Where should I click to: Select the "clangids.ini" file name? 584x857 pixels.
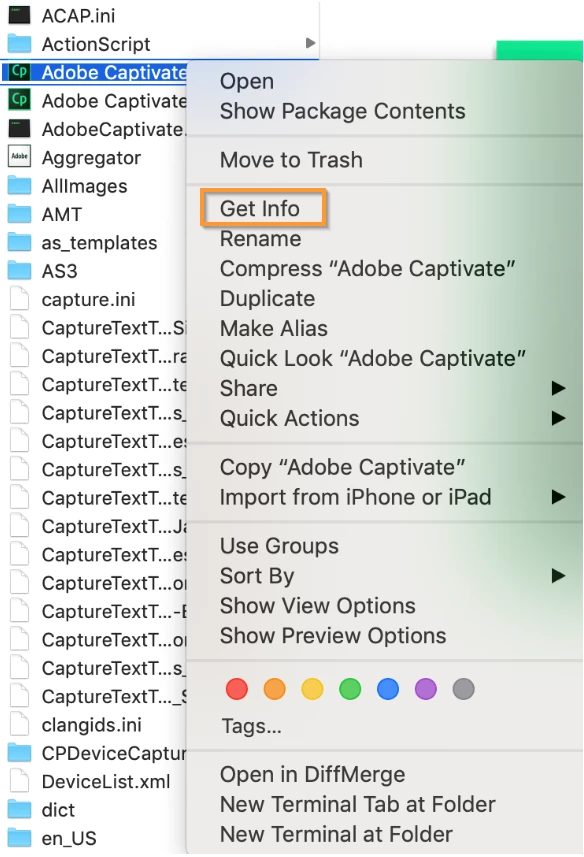pos(92,725)
